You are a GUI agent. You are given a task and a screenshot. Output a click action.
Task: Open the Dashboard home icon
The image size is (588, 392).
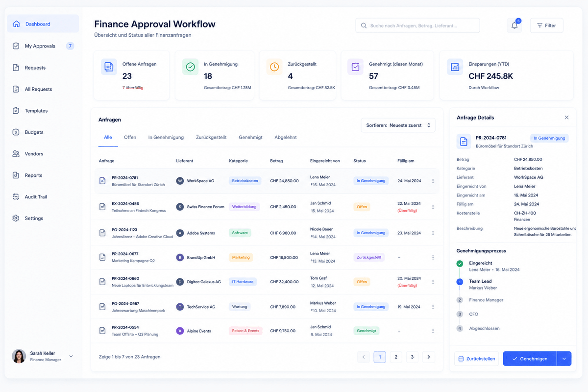click(16, 24)
